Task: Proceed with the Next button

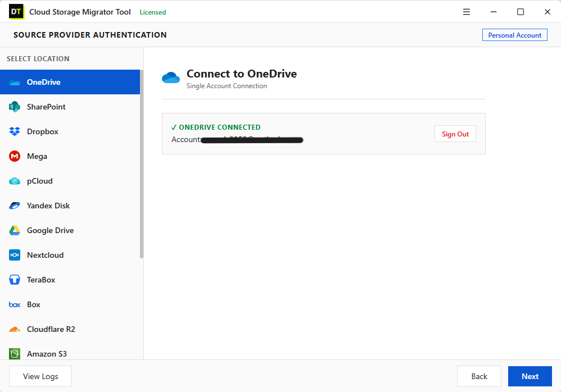Action: click(530, 376)
